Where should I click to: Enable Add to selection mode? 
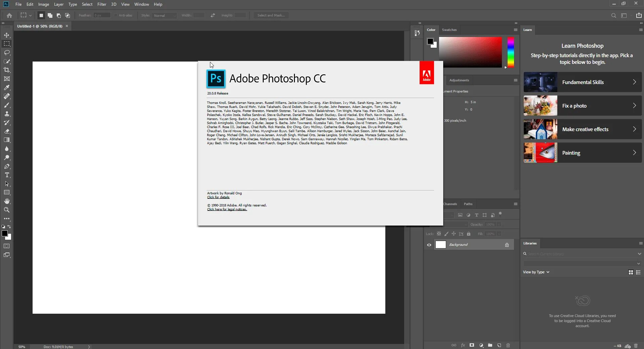pos(50,15)
